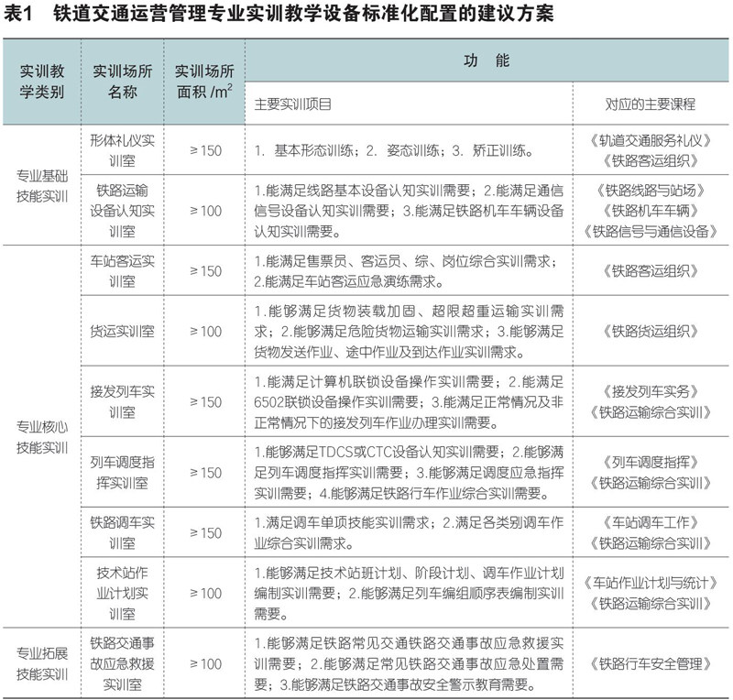This screenshot has width=733, height=700.
Task: Click the 车站客运实训室 cell
Action: pyautogui.click(x=122, y=271)
